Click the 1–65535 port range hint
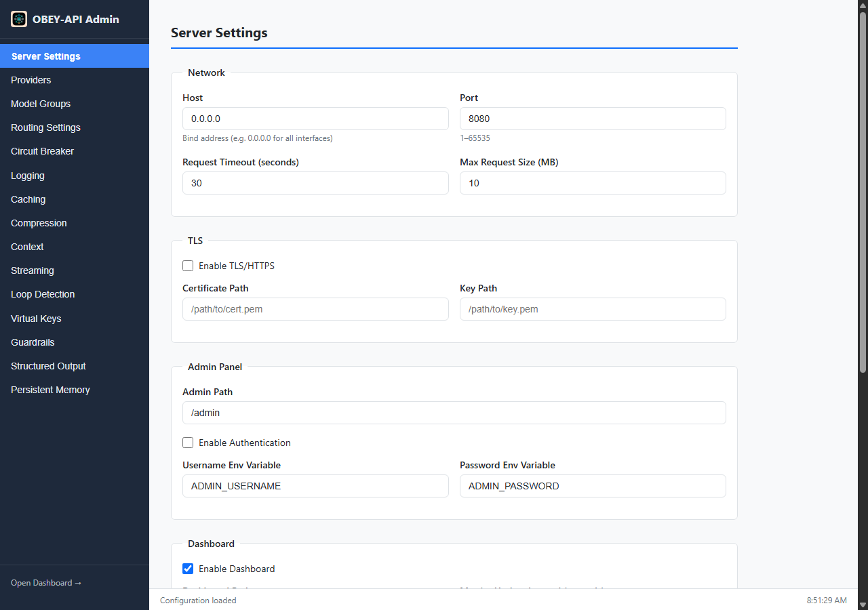This screenshot has width=868, height=610. click(475, 138)
